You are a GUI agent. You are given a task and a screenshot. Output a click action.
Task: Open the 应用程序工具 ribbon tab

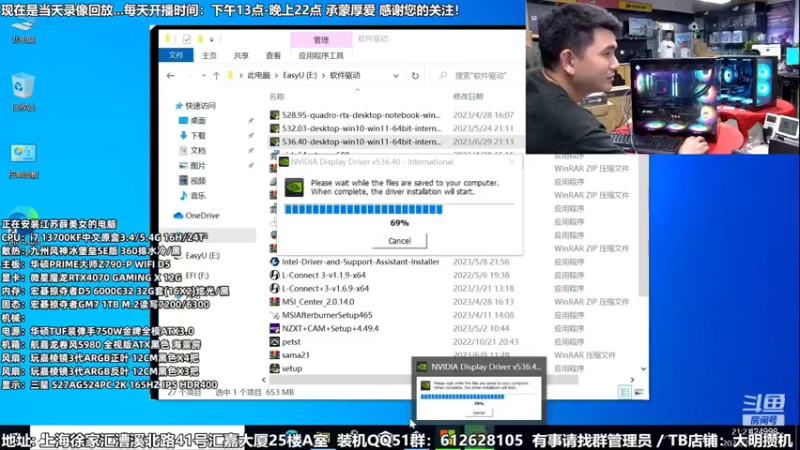coord(321,55)
